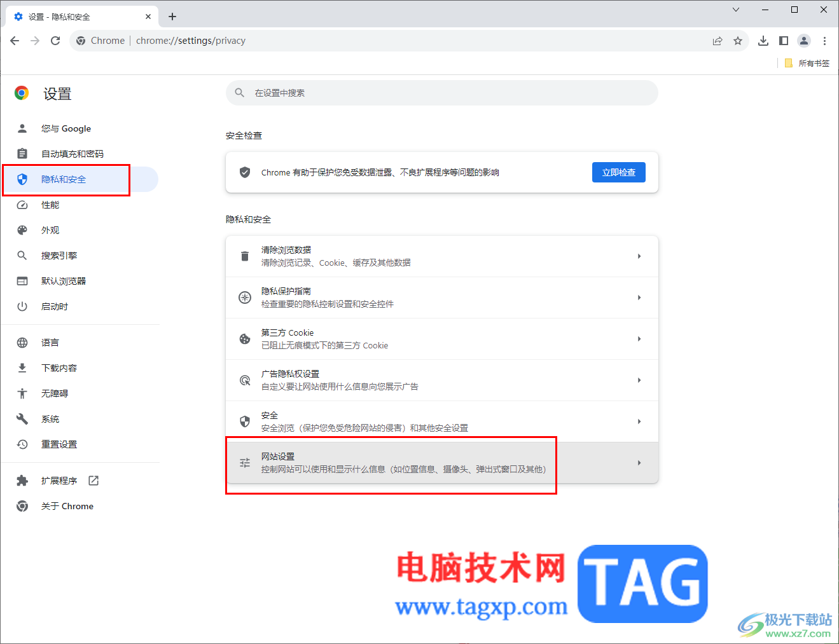This screenshot has width=839, height=644.
Task: Expand the 安全 row arrow
Action: pos(639,421)
